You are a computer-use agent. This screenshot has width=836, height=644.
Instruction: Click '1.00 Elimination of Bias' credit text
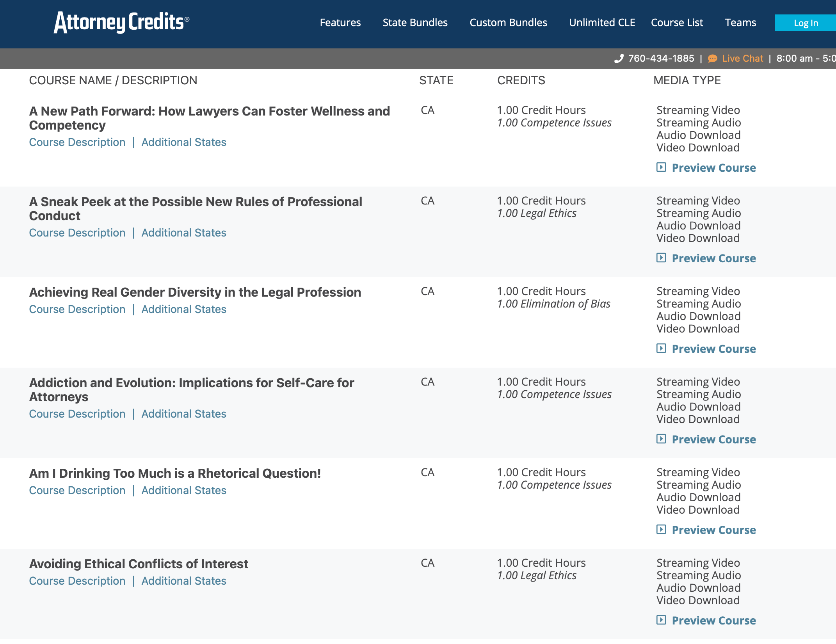554,304
